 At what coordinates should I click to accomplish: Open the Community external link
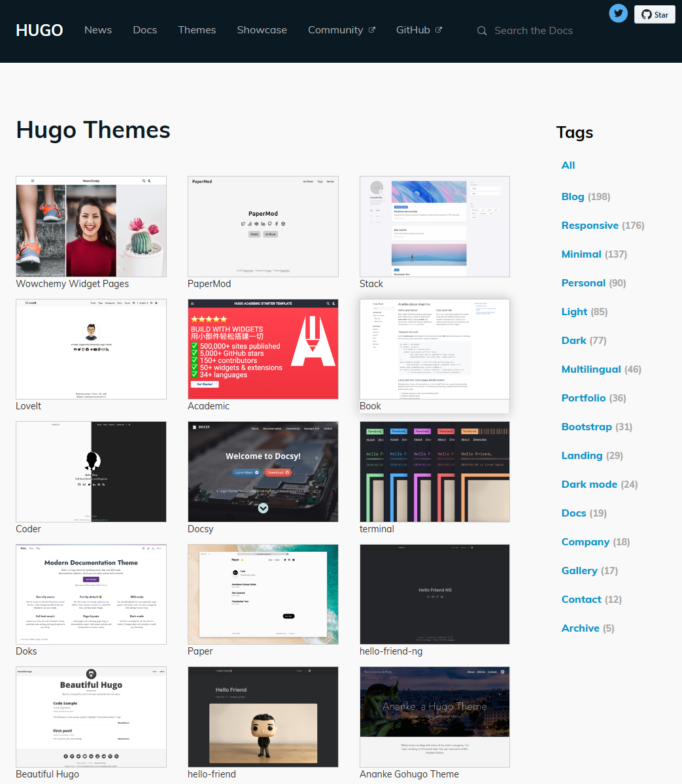pos(341,30)
